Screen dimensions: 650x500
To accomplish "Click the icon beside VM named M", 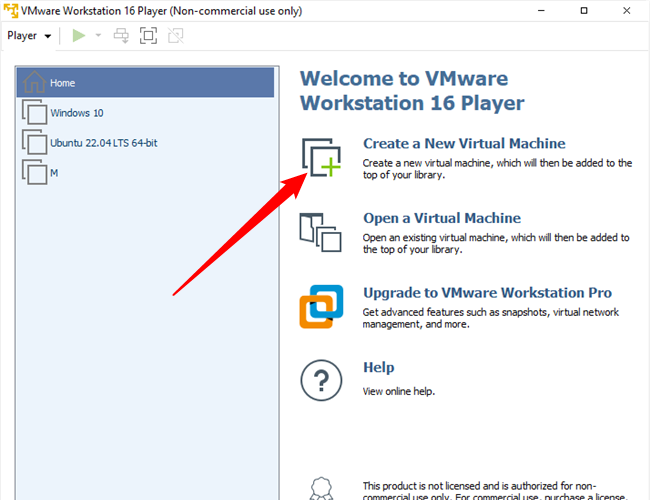I will point(34,172).
